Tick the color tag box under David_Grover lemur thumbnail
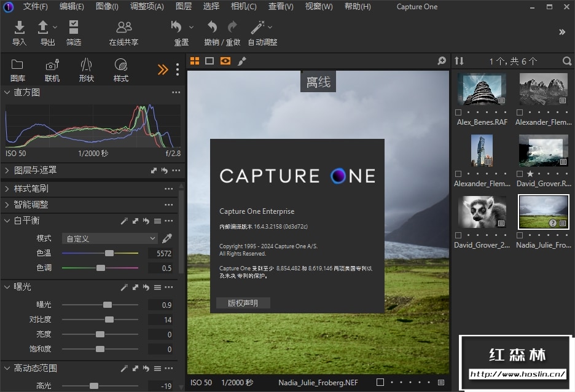The width and height of the screenshot is (575, 392). pos(458,235)
